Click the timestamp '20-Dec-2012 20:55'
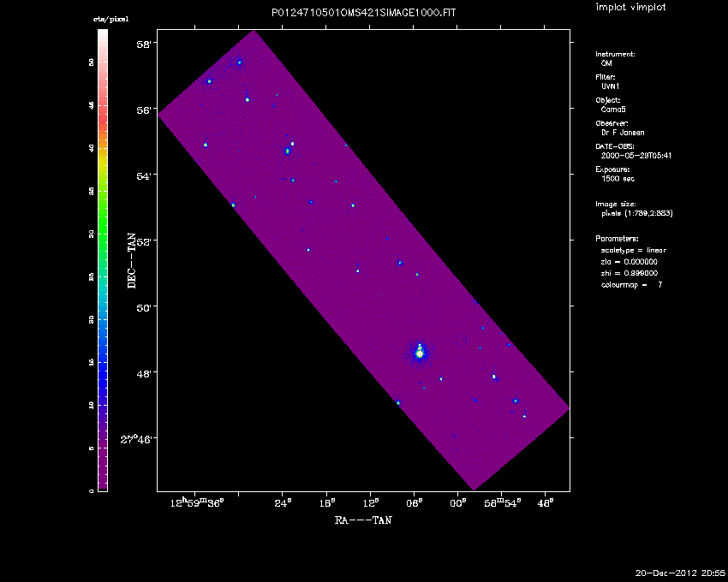728x582 pixels. tap(680, 573)
